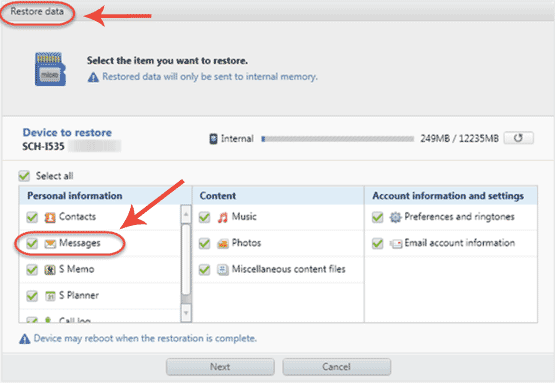Uncheck Preferences and ringtones checkbox

(x=378, y=217)
